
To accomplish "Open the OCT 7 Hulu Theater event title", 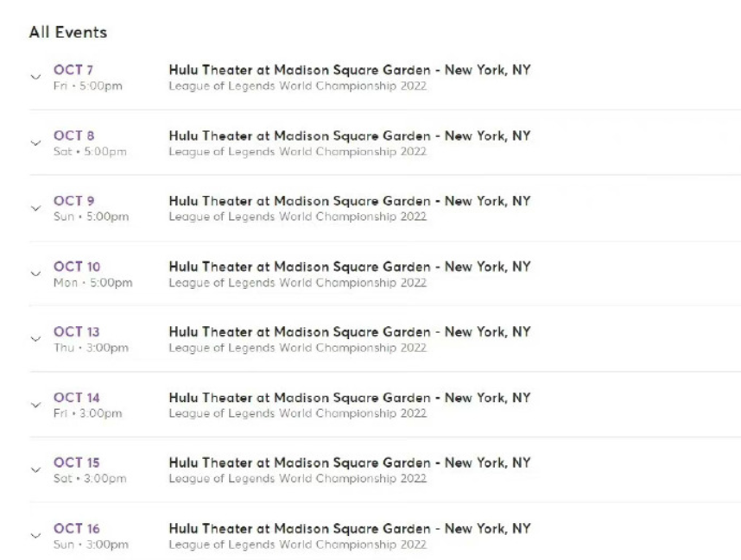I will [x=350, y=70].
